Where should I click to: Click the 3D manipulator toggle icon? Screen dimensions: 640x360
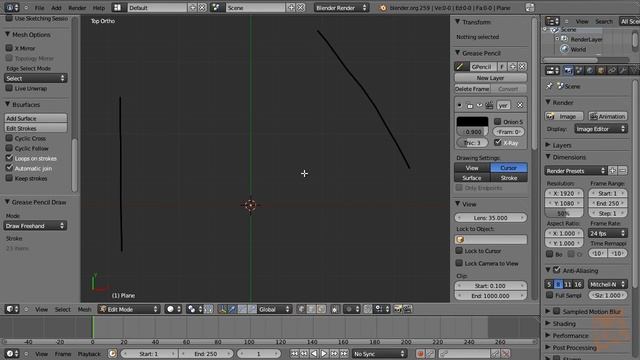coord(222,309)
